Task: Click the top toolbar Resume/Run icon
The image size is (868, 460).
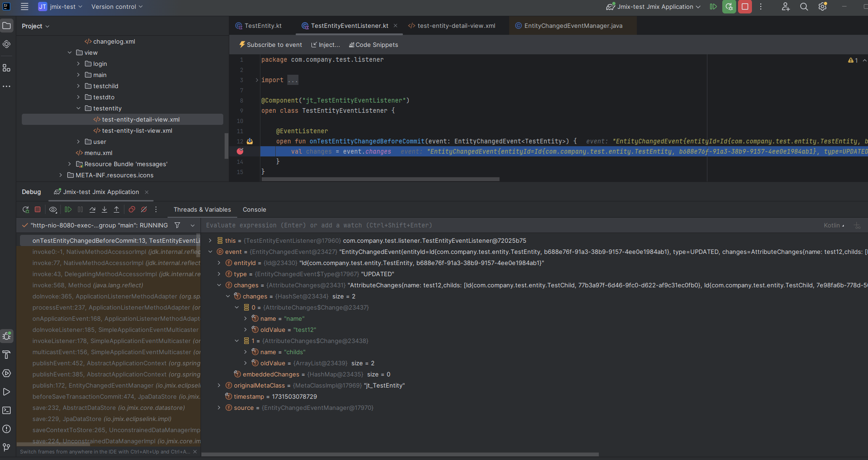Action: pos(713,6)
